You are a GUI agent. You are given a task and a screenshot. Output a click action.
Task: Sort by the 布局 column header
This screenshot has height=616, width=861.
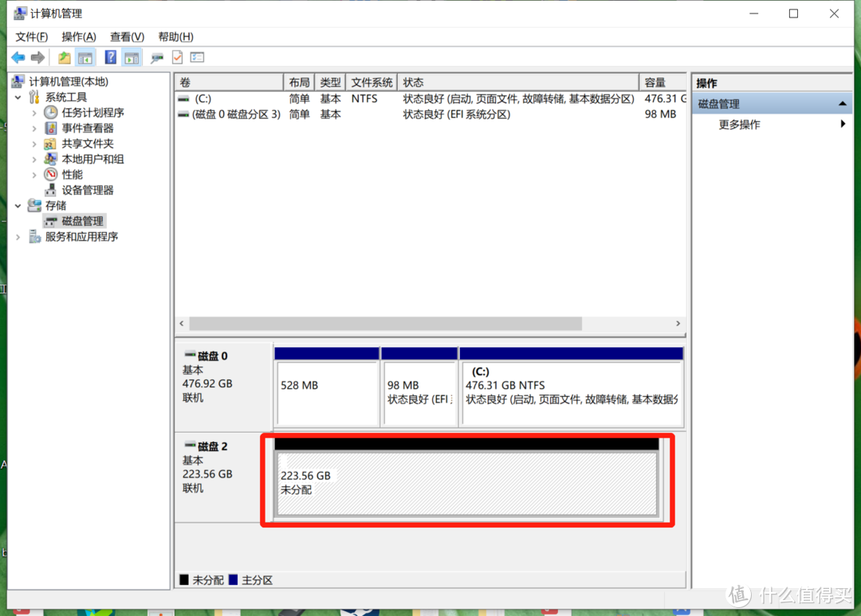pos(299,82)
